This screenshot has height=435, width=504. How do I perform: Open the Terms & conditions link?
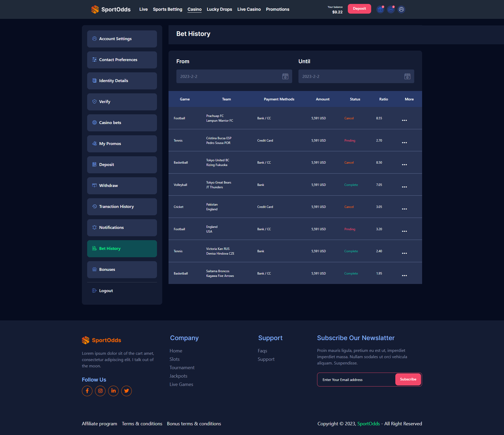tap(142, 424)
